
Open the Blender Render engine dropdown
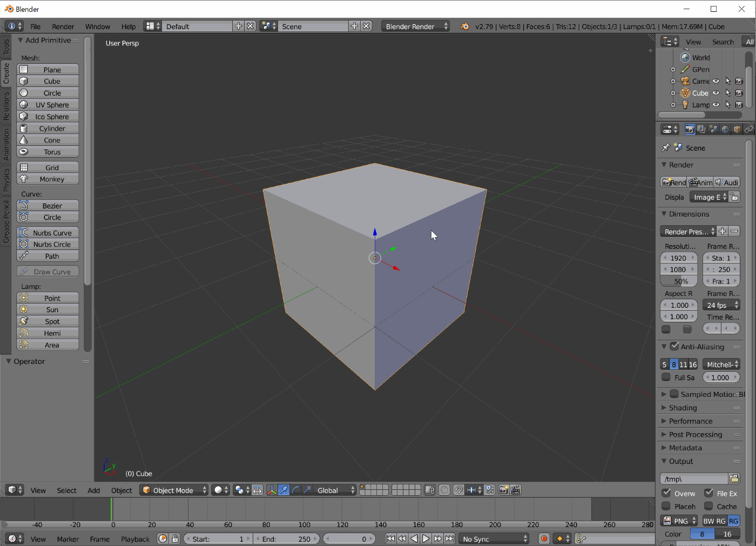415,26
